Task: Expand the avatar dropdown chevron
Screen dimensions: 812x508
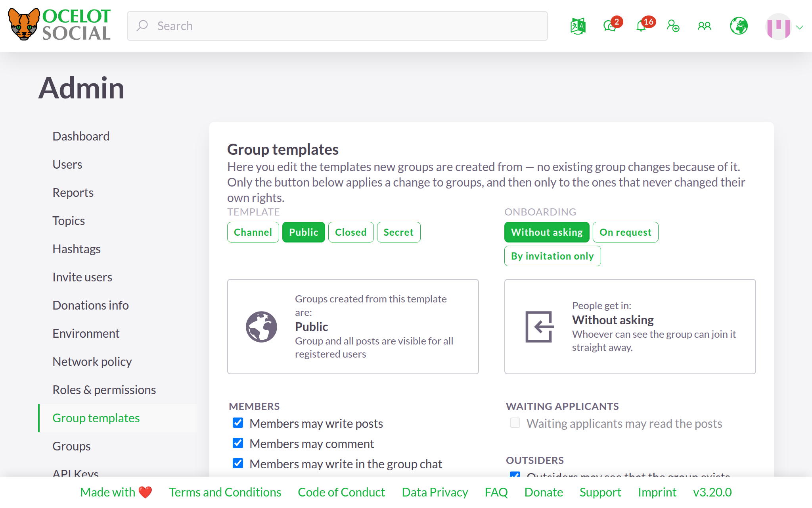Action: (800, 27)
